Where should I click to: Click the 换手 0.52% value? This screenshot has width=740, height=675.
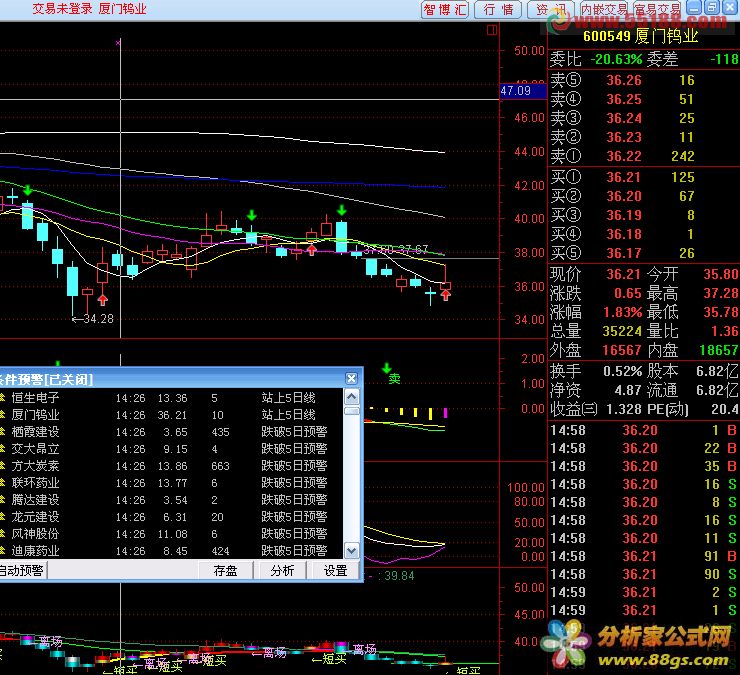(x=622, y=371)
